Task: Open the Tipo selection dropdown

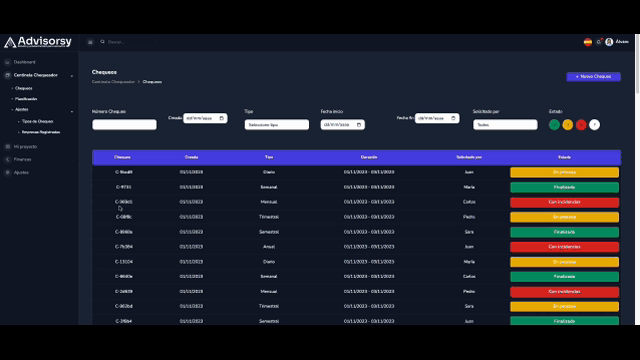Action: 277,124
